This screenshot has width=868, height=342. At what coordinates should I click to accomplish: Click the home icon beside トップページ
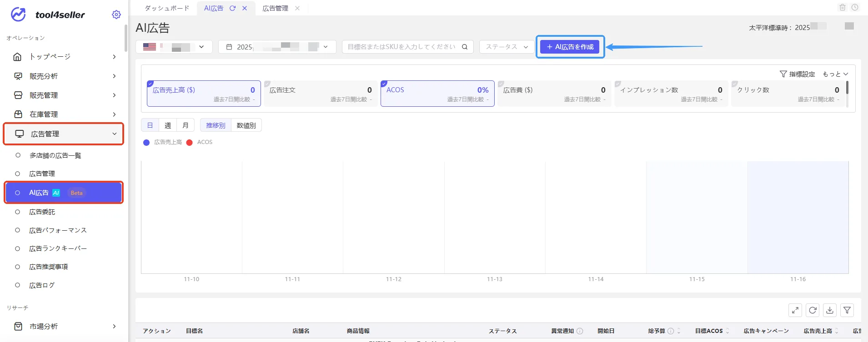[17, 57]
